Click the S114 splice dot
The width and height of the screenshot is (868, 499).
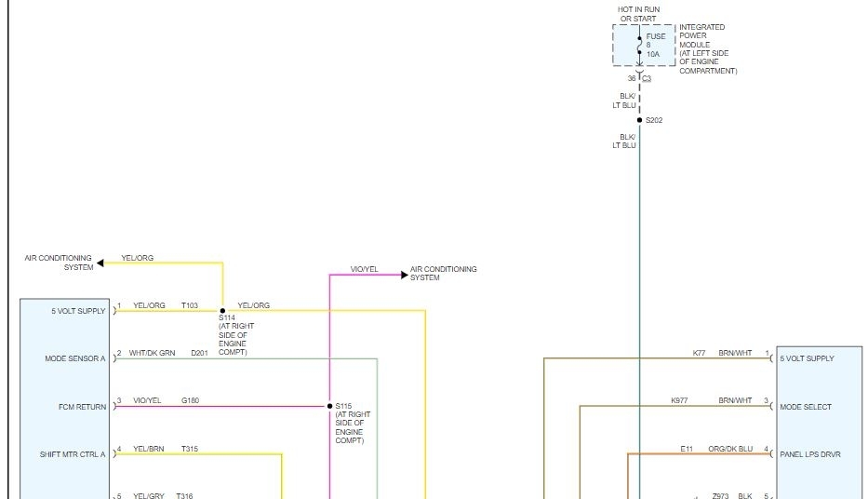click(x=222, y=311)
